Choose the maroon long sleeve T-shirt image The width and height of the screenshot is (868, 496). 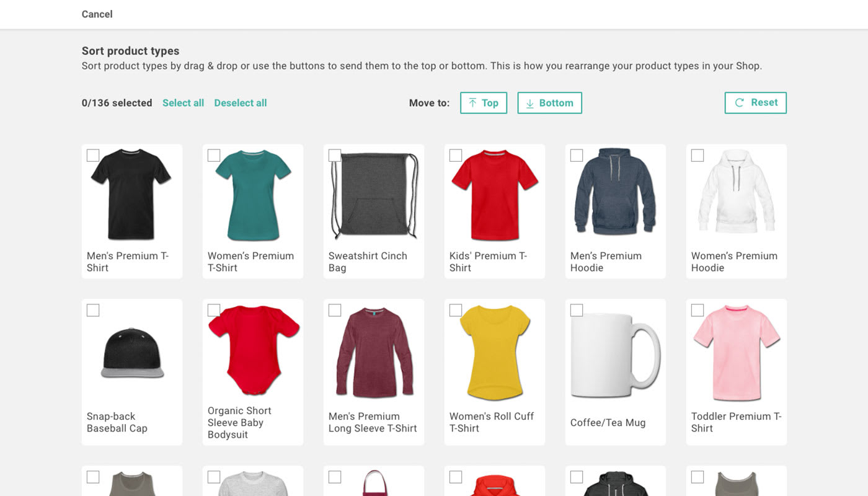tap(374, 352)
